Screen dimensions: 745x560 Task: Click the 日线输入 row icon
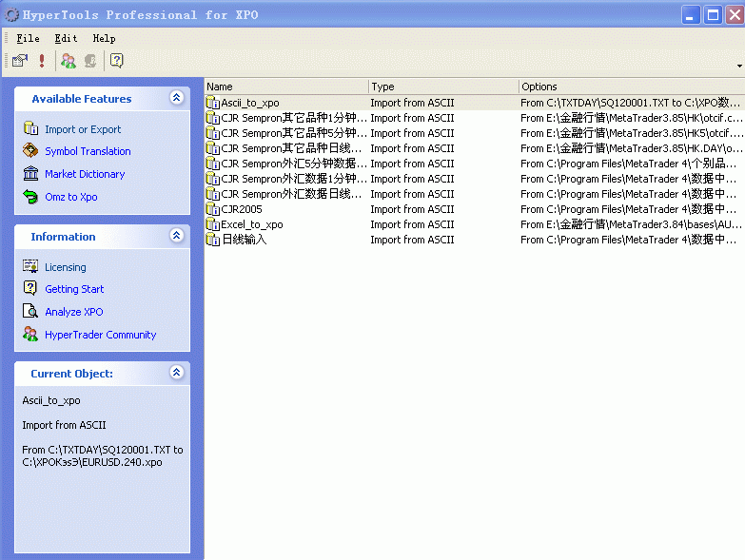[x=212, y=240]
